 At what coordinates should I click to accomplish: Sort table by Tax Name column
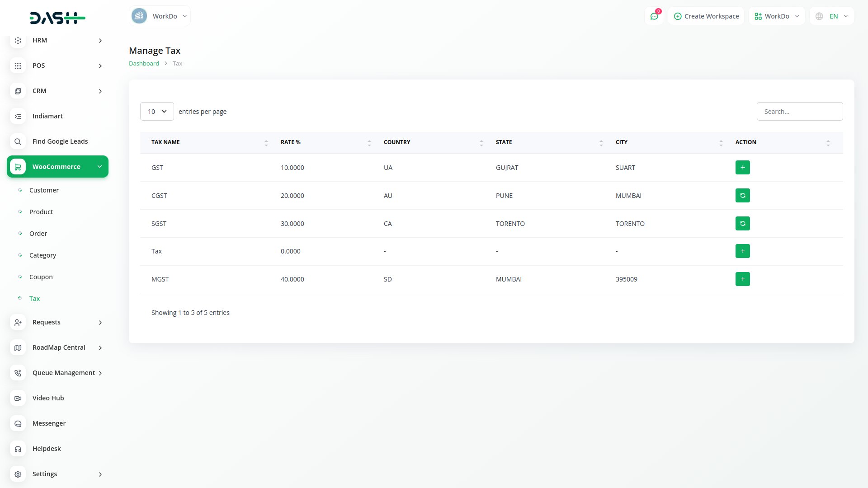[266, 143]
